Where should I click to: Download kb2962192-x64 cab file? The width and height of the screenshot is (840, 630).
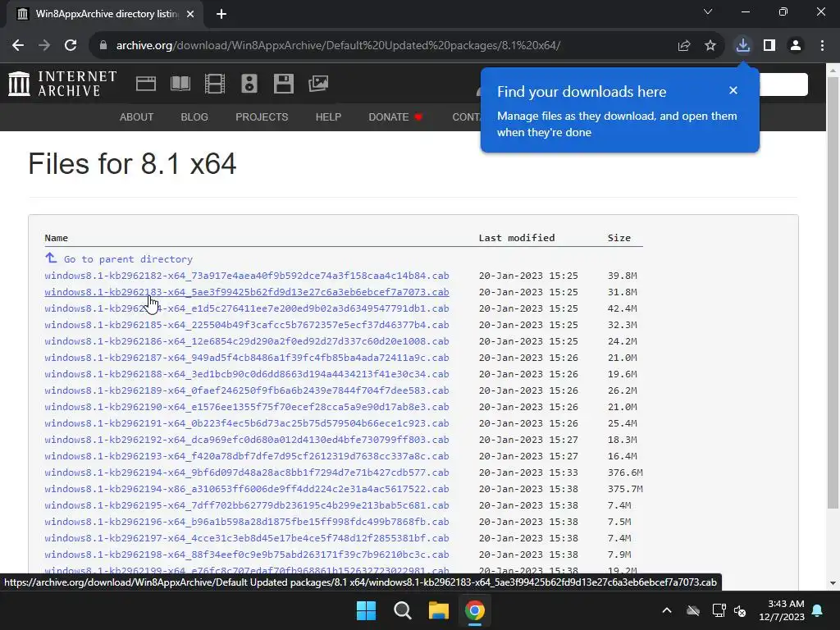click(246, 440)
